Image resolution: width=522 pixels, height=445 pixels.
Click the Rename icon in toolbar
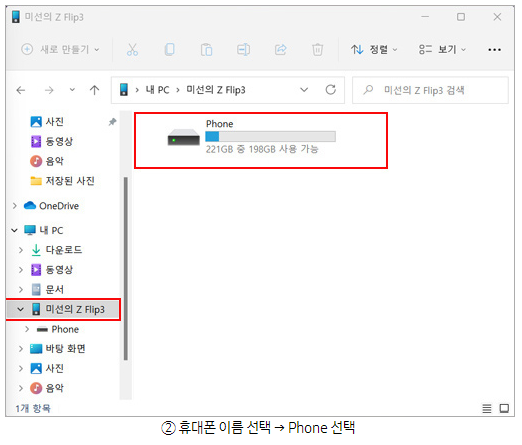[x=243, y=50]
